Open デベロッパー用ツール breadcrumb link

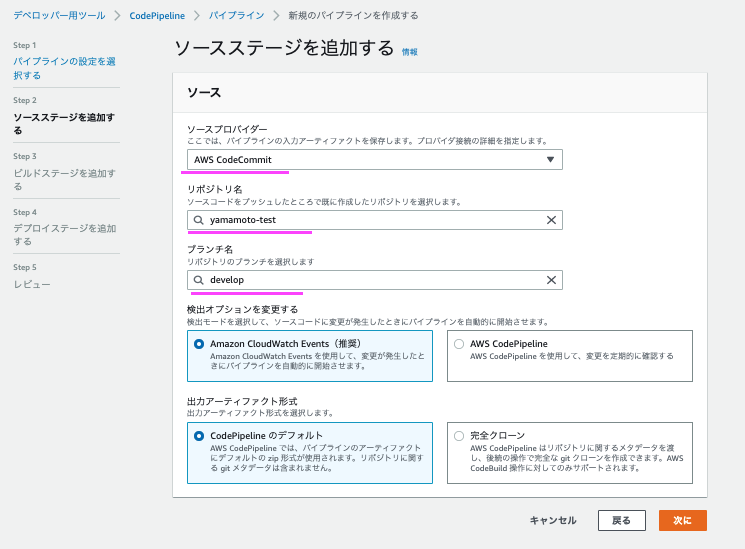tap(59, 15)
